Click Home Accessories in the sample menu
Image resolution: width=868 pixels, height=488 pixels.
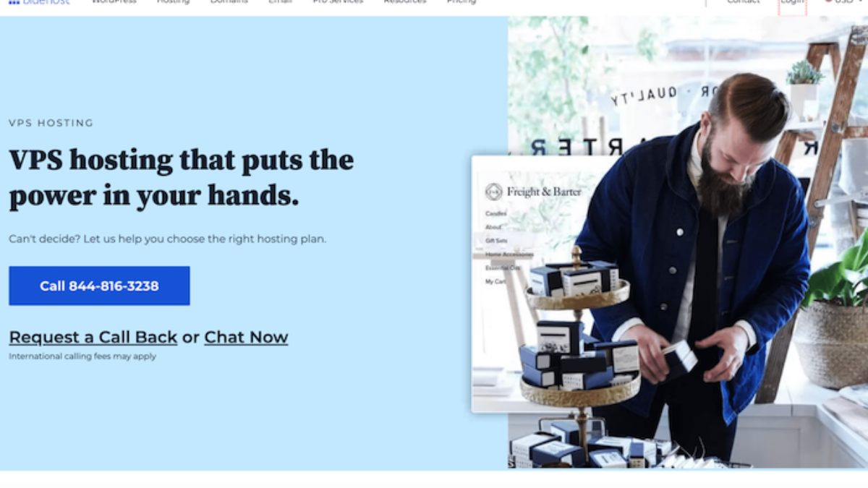tap(509, 254)
